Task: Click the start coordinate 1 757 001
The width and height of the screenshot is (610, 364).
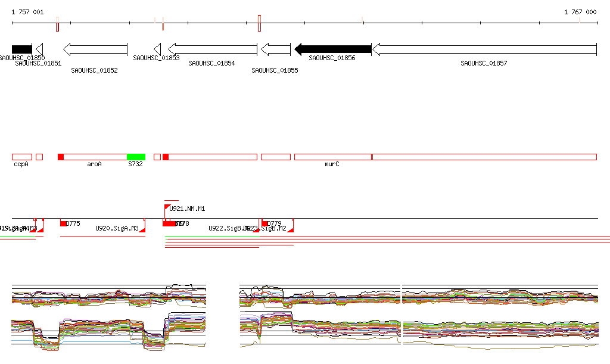Action: click(x=27, y=12)
